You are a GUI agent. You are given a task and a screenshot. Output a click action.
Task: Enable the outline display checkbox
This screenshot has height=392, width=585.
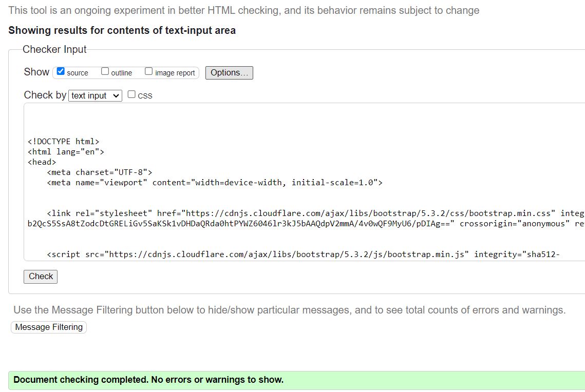104,70
